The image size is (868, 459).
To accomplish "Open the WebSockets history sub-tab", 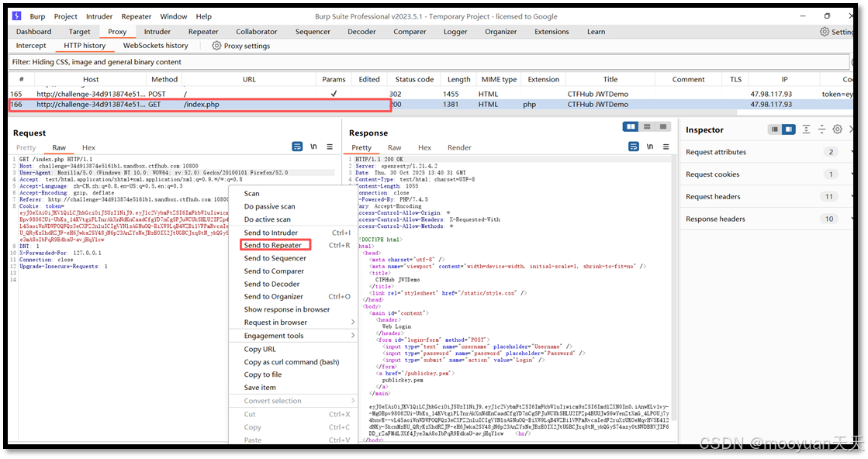I will (156, 45).
